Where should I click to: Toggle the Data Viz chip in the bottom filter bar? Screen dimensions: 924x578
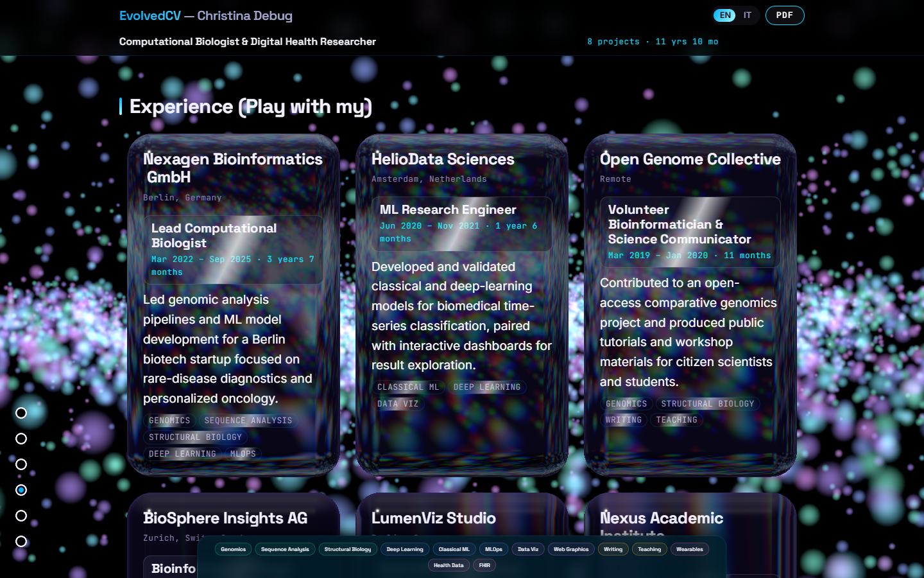[528, 549]
